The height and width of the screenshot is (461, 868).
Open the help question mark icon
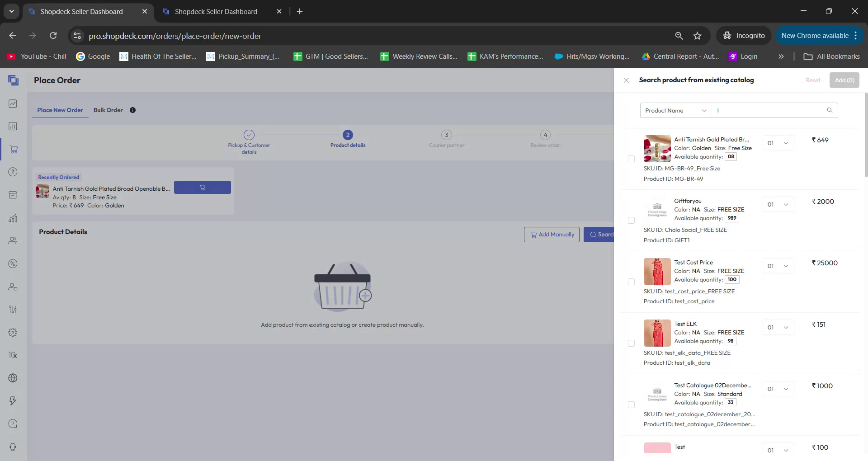(x=13, y=423)
